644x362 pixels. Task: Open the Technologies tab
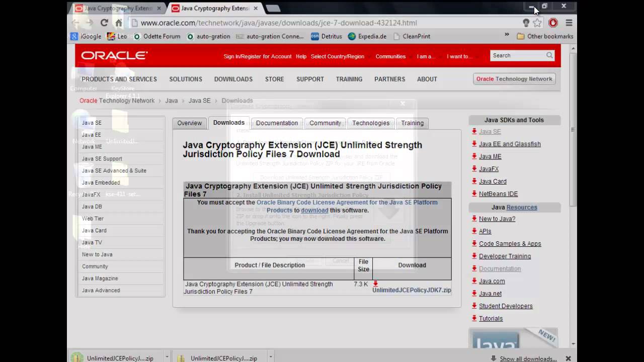click(371, 123)
